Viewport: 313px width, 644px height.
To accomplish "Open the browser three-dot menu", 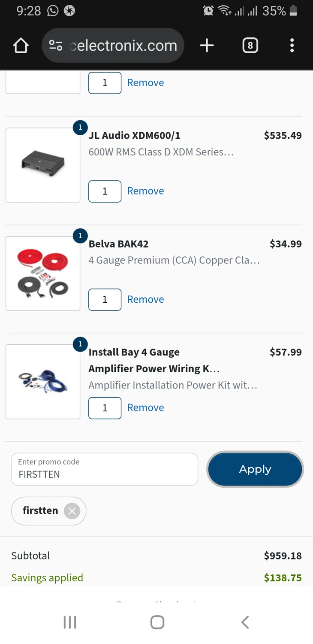I will [292, 46].
